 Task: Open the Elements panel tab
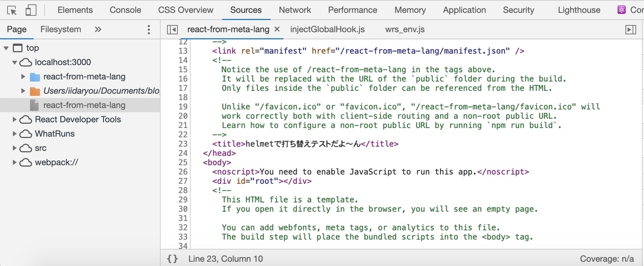tap(75, 10)
